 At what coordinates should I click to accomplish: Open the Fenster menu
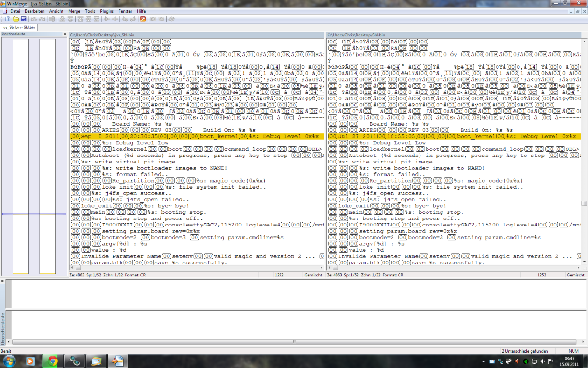[125, 11]
